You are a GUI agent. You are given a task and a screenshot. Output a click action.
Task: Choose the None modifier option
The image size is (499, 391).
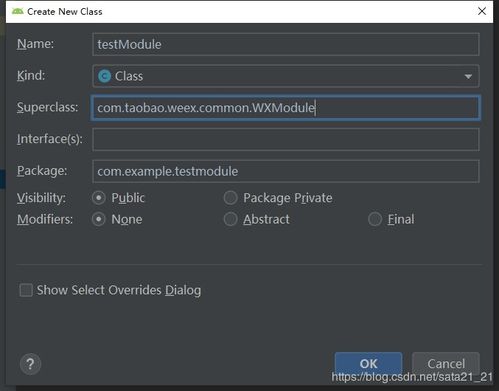[x=99, y=219]
